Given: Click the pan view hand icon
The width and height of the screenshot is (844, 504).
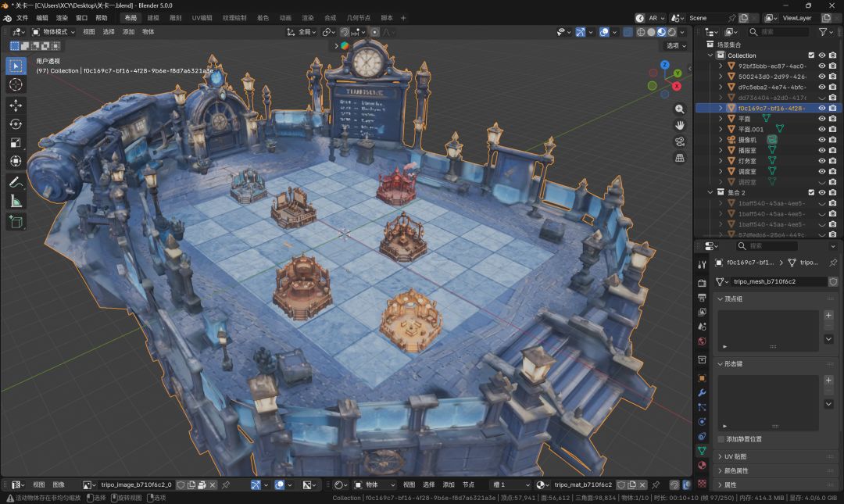Looking at the screenshot, I should click(680, 126).
